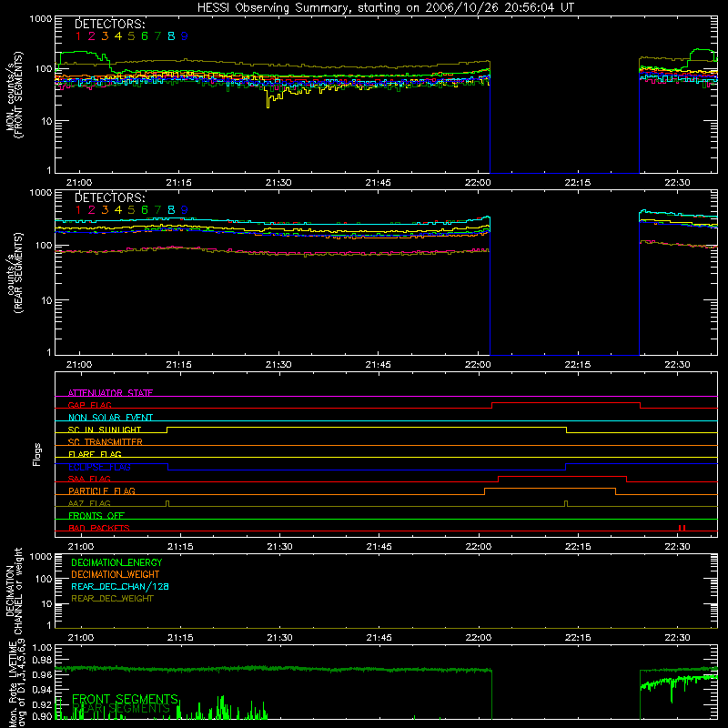Click the FLARE_FLAG label
This screenshot has width=728, height=728.
pos(95,454)
